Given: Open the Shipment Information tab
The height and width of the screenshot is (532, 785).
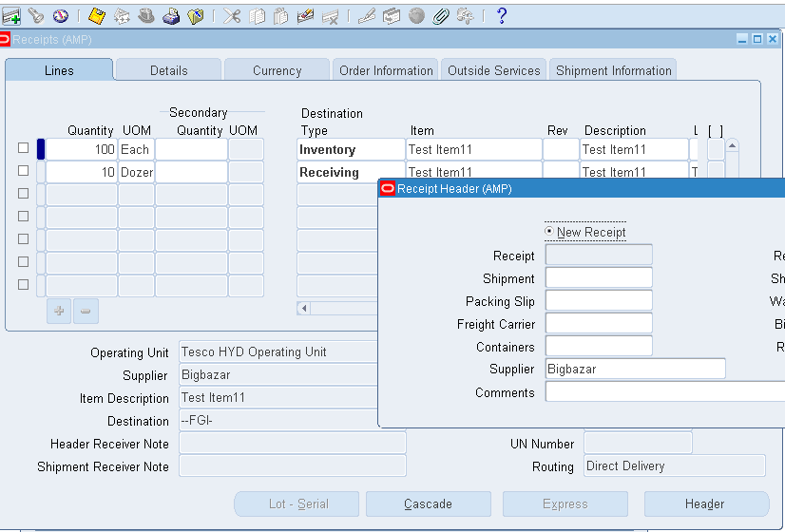Looking at the screenshot, I should click(613, 70).
